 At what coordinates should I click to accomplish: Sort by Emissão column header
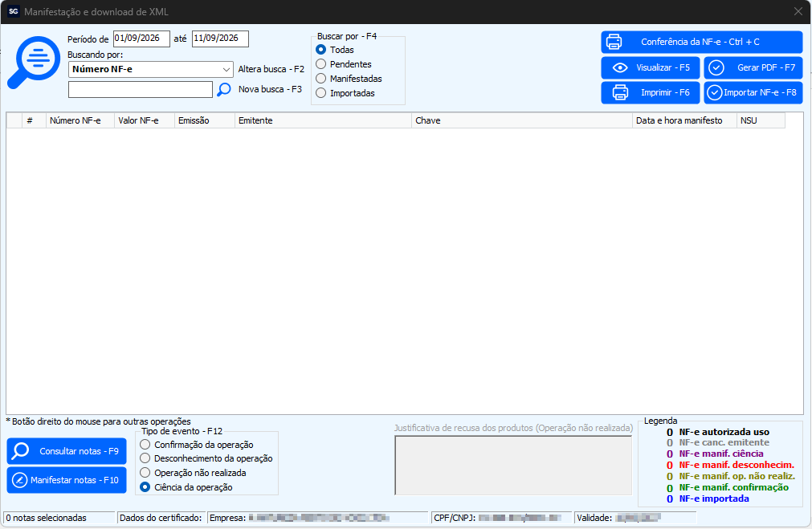pos(205,120)
